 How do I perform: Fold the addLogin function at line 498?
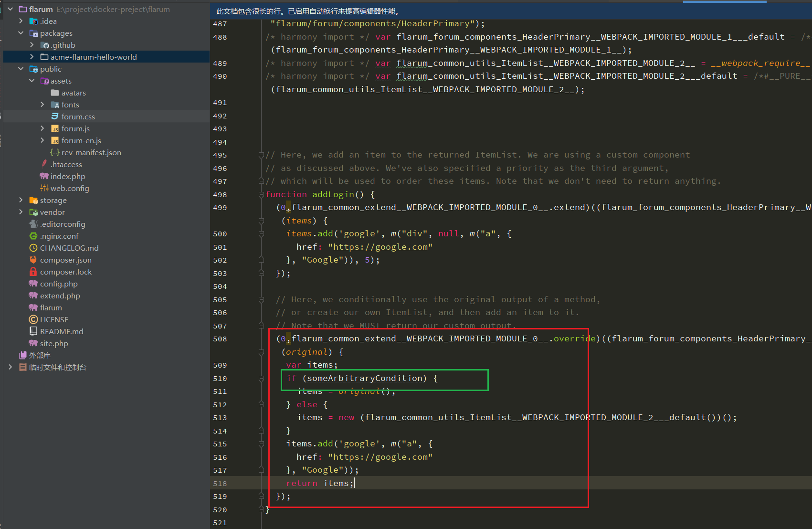point(261,194)
